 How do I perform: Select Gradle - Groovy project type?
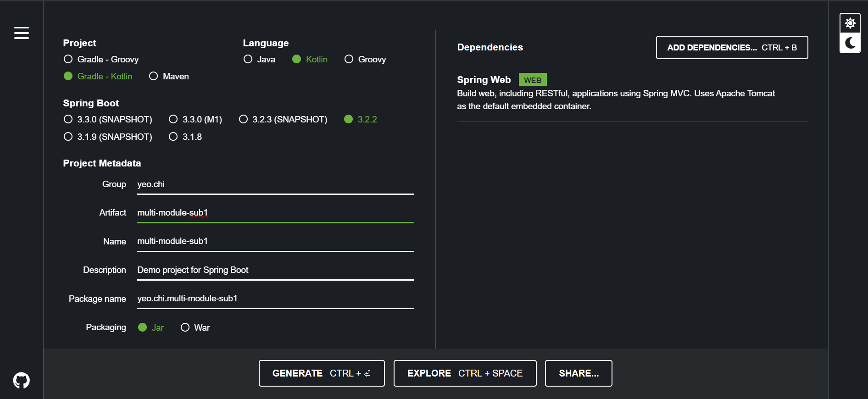[x=101, y=59]
